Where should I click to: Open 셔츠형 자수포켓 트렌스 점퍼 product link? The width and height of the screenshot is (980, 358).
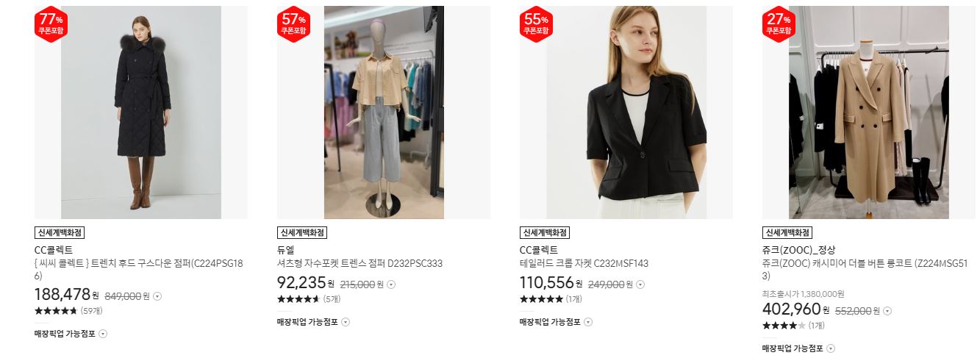[360, 263]
